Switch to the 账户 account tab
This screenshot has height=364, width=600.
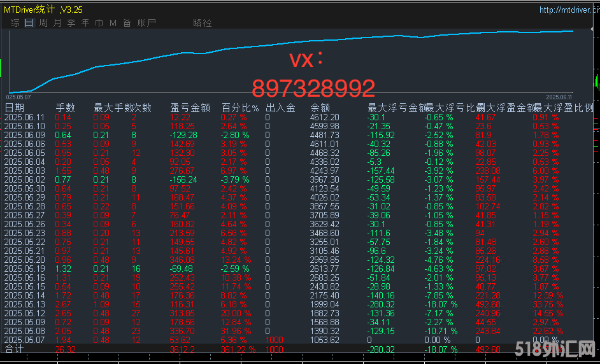pyautogui.click(x=146, y=23)
